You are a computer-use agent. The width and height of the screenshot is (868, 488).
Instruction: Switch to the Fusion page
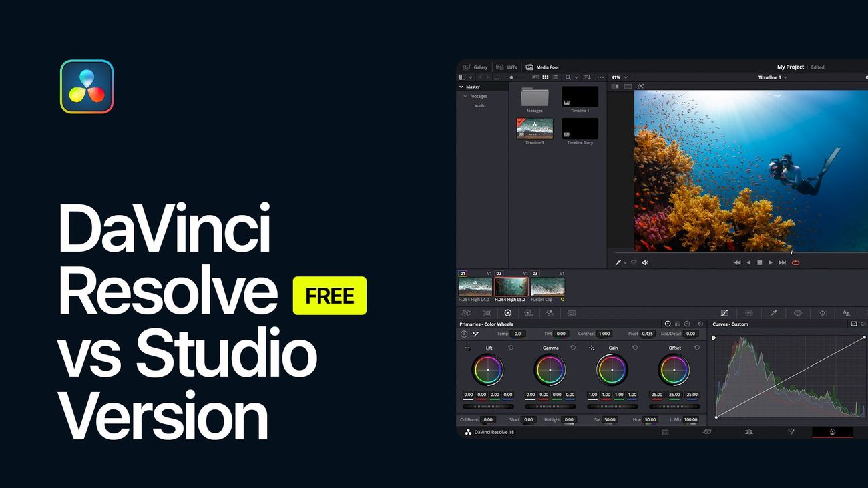click(791, 432)
